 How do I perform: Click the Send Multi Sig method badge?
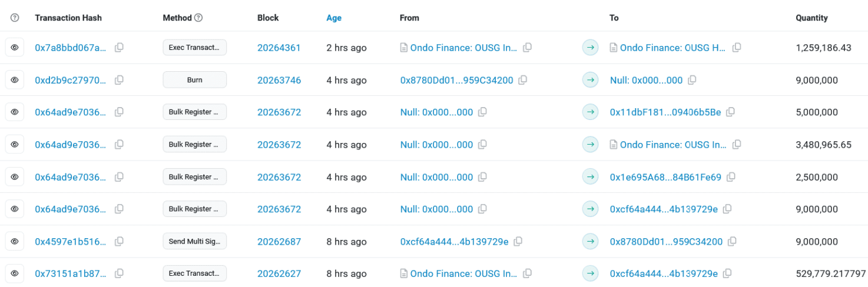point(194,241)
